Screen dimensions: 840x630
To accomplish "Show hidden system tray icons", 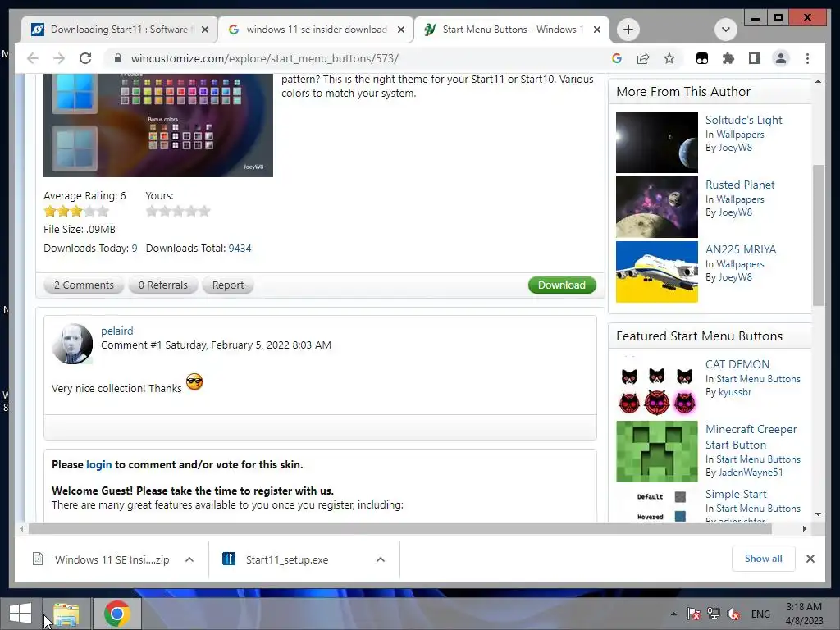I will tap(673, 614).
